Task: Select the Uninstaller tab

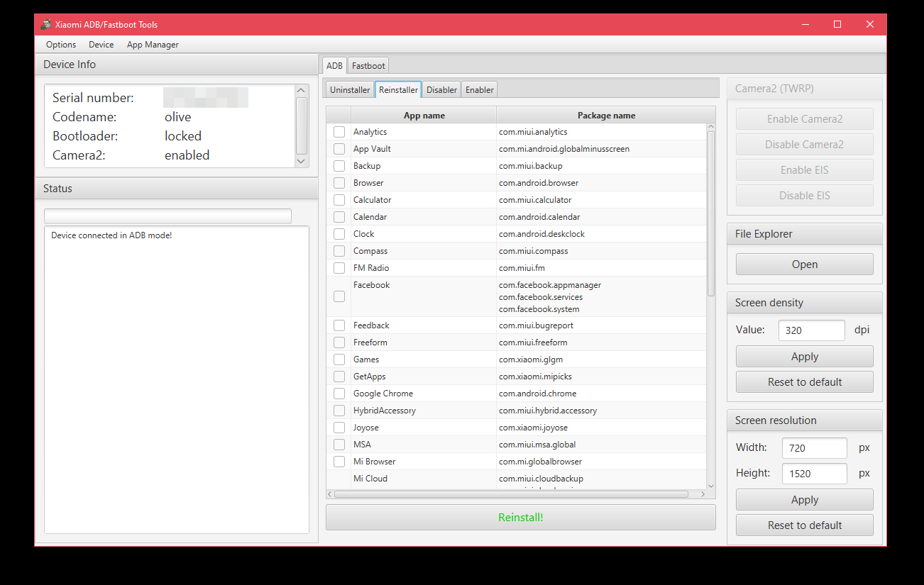Action: point(350,90)
